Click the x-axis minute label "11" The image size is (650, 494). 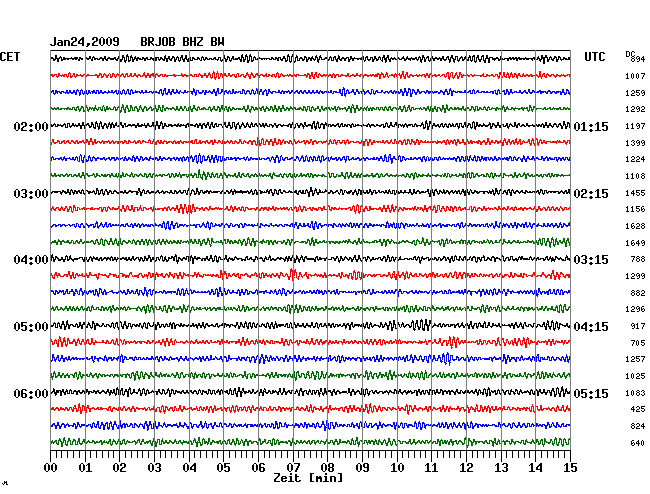(432, 468)
